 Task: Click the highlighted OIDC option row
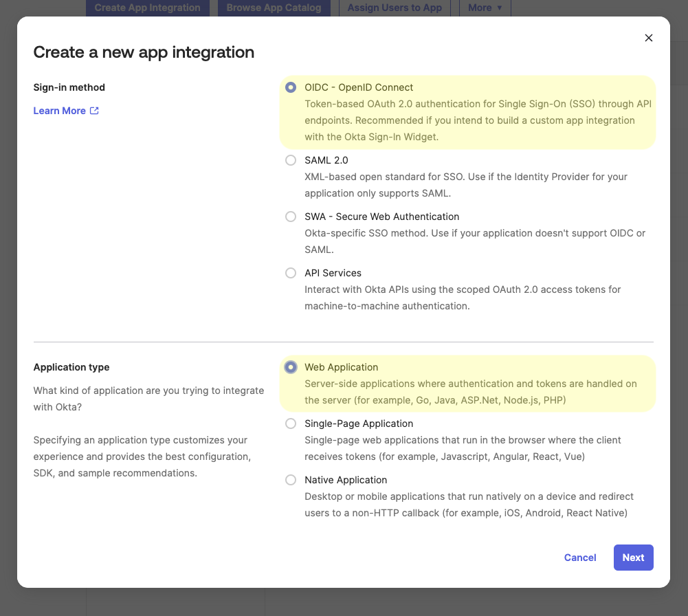click(467, 111)
